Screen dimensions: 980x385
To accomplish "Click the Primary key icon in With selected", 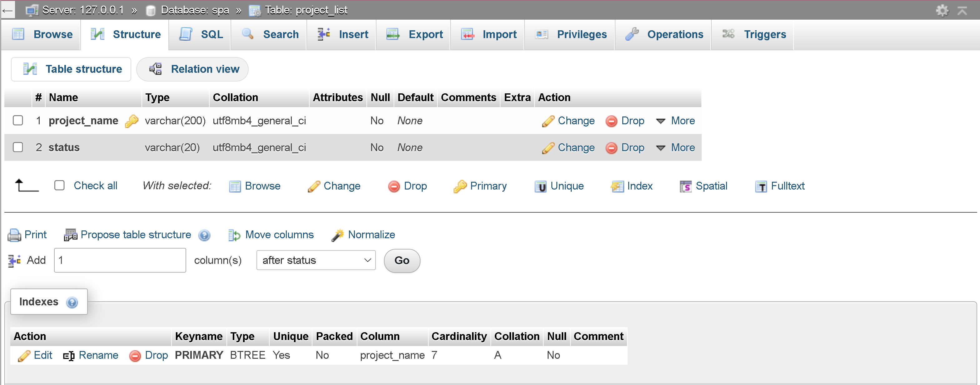I will pos(460,186).
